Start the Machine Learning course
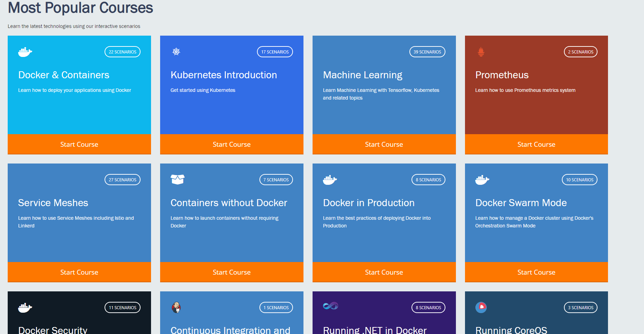Image resolution: width=644 pixels, height=334 pixels. 384,144
